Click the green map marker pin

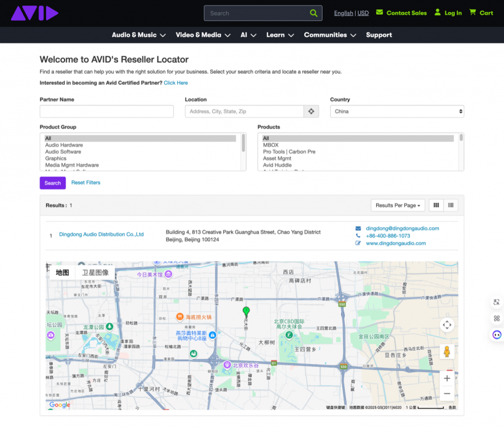pos(246,312)
